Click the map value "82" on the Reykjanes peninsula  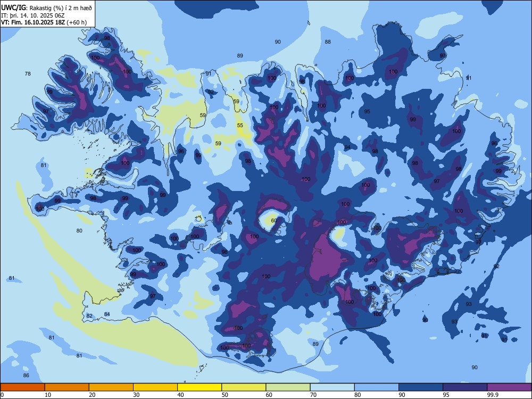tap(89, 316)
